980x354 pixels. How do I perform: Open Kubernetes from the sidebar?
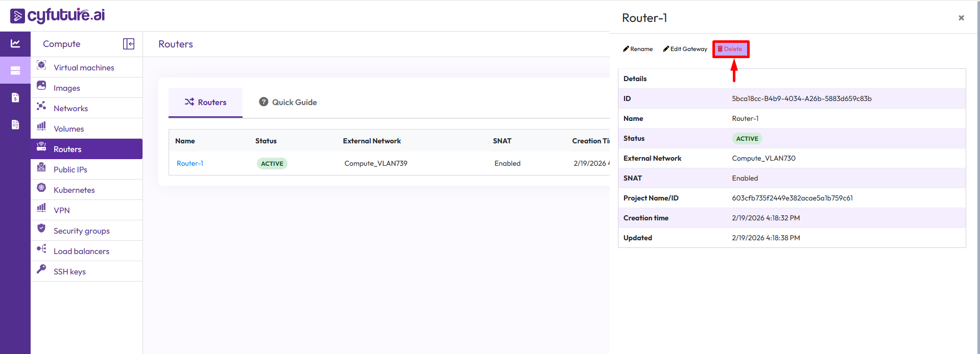coord(74,190)
